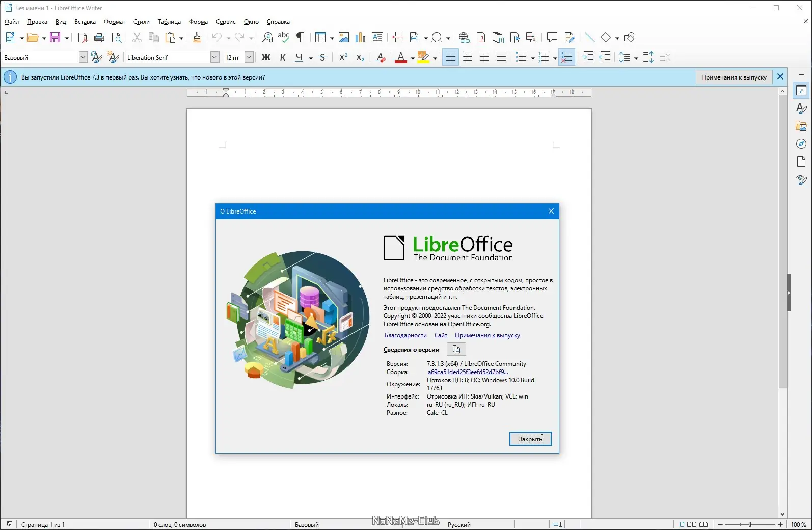Open the unordered list dropdown arrow
The height and width of the screenshot is (530, 812).
532,58
